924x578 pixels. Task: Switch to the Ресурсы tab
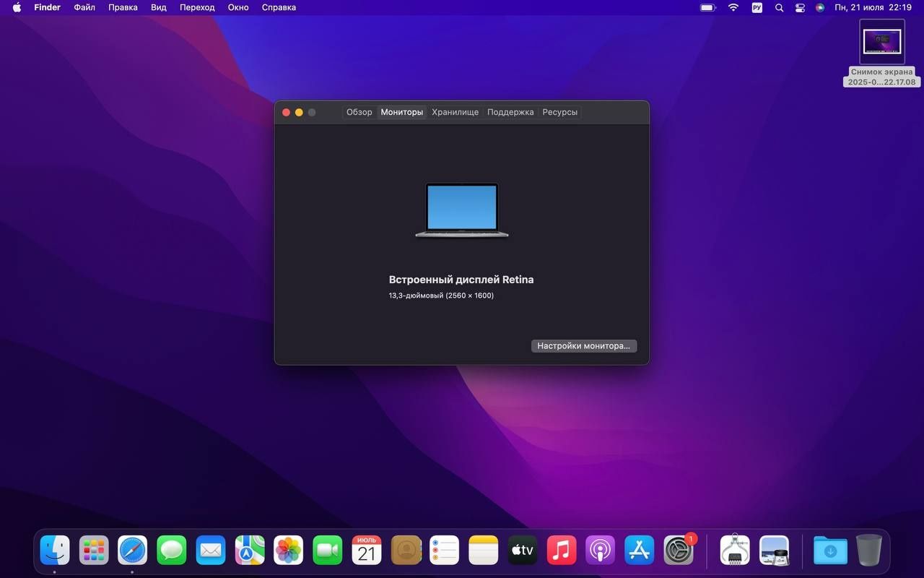[x=560, y=112]
